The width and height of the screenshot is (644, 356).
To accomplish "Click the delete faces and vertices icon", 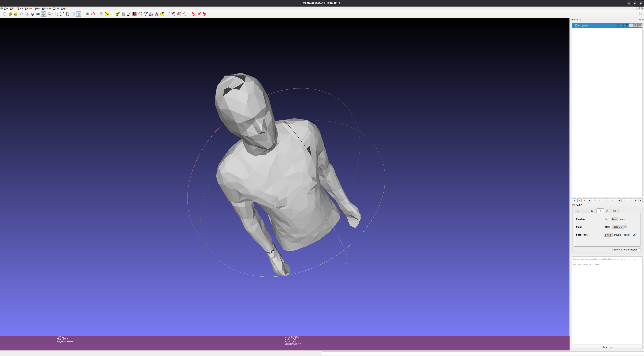I will pos(205,14).
